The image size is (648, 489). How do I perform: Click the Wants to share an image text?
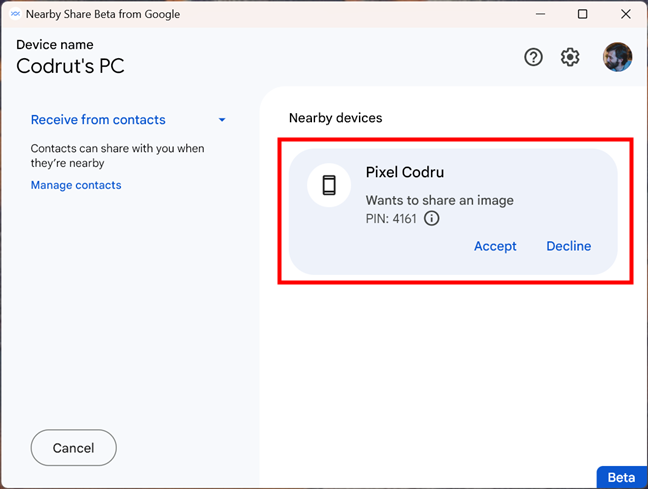(439, 200)
